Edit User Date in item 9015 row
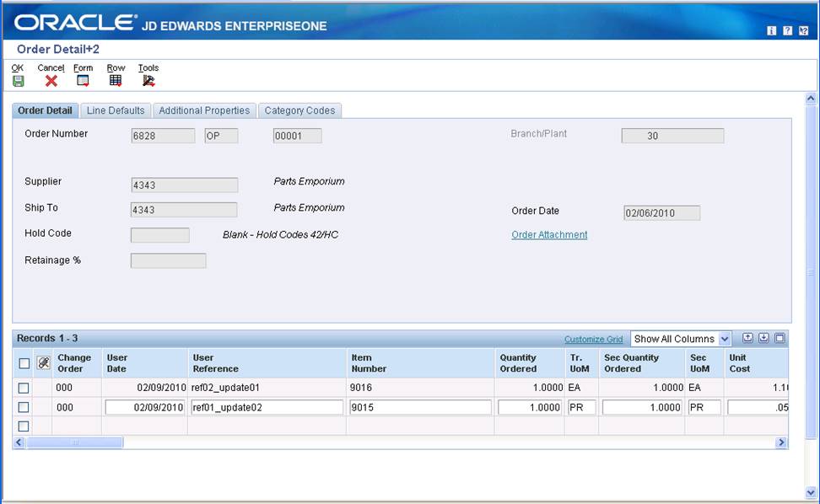 tap(145, 407)
